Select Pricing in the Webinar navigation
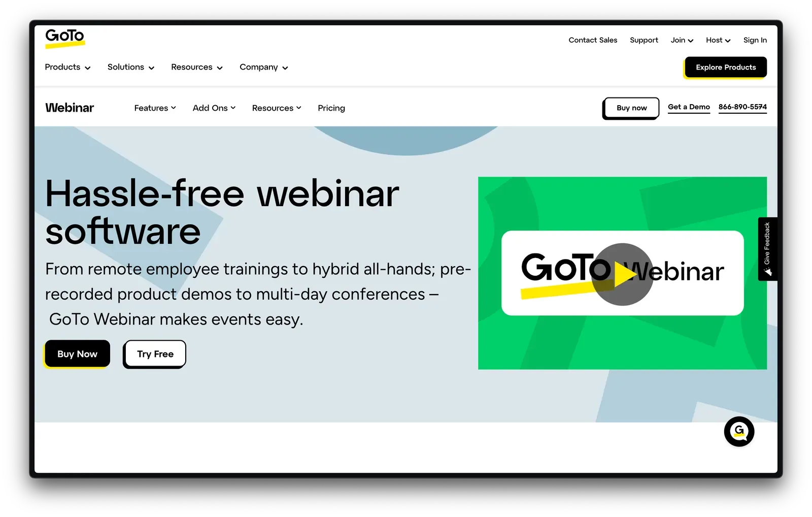Viewport: 812px width, 517px height. pos(331,108)
